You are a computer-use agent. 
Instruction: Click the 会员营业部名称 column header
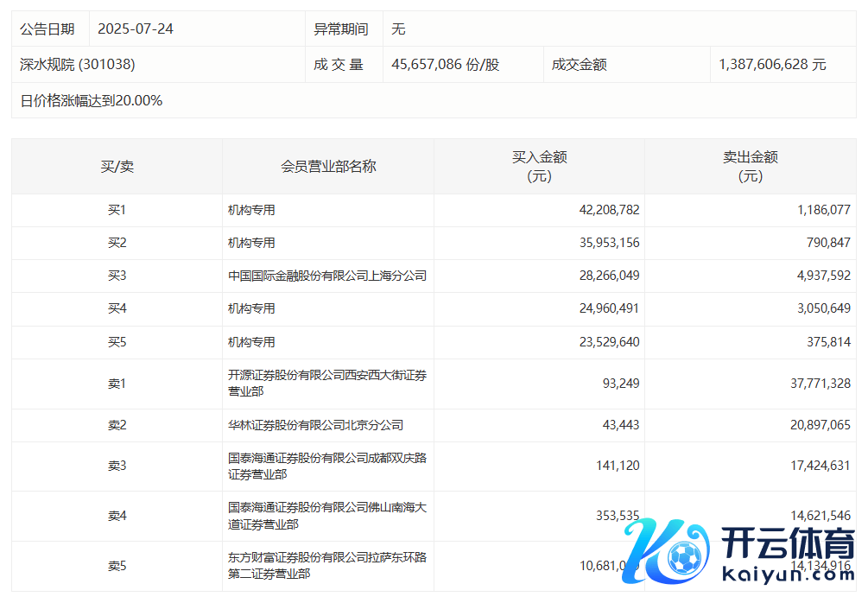coord(328,166)
